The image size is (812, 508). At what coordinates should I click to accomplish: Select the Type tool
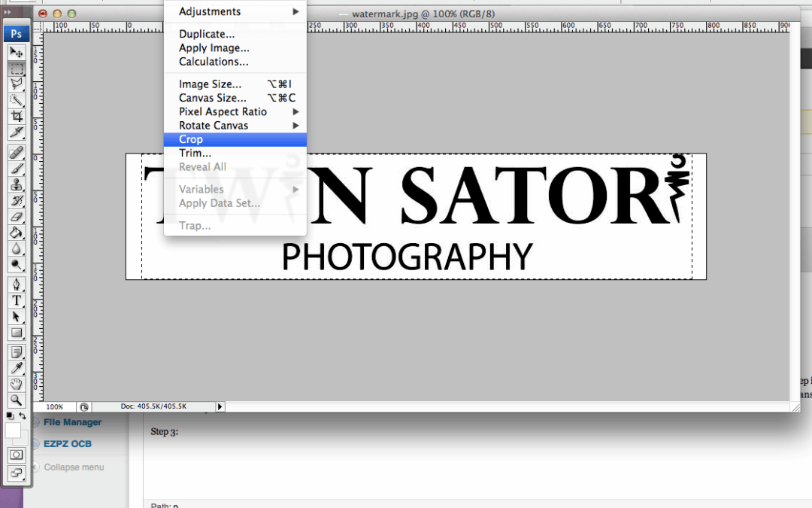[x=17, y=300]
